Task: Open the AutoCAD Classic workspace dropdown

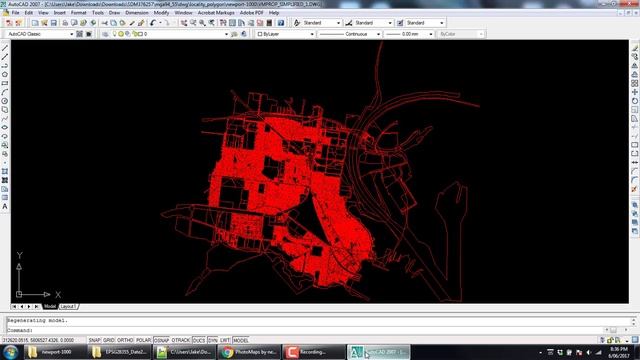Action: pos(71,34)
